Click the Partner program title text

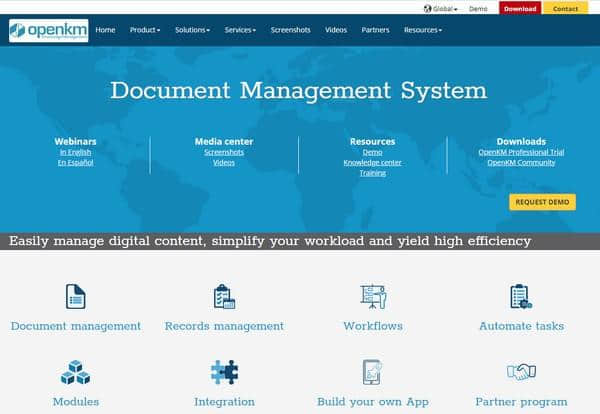[x=521, y=402]
